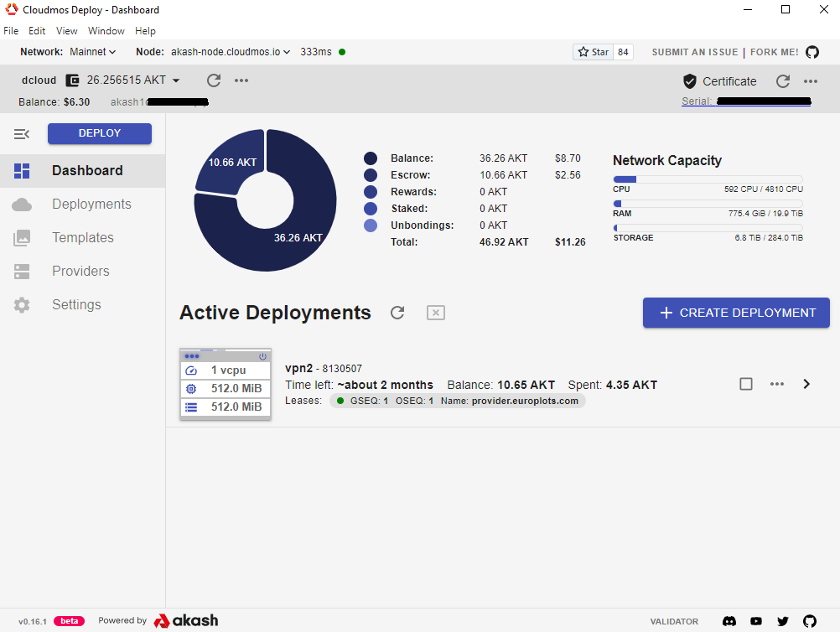Image resolution: width=840 pixels, height=632 pixels.
Task: Expand the 26.256515 AKT wallet dropdown
Action: [176, 80]
